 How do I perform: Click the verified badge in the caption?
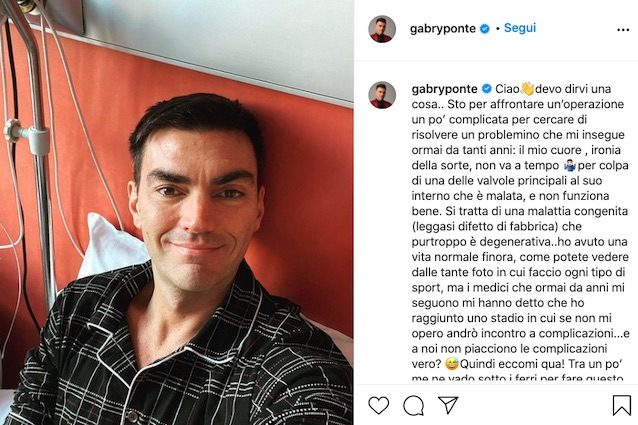pos(486,89)
